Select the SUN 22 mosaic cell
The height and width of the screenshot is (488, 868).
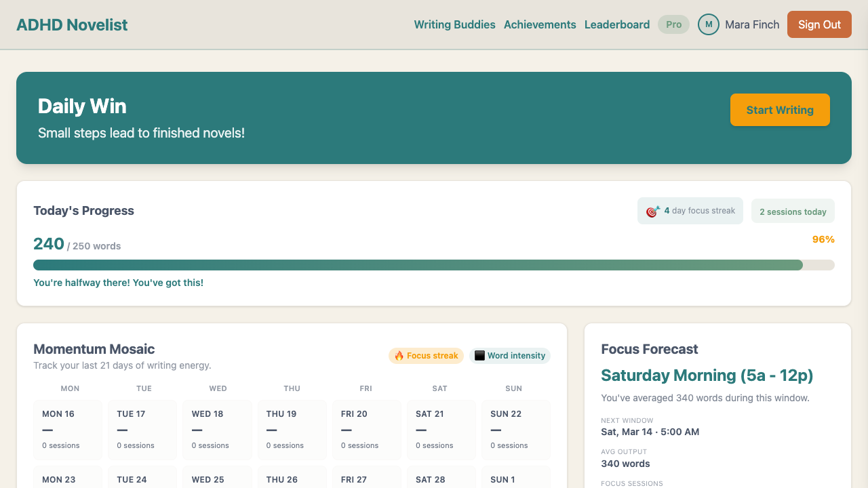[x=515, y=429]
